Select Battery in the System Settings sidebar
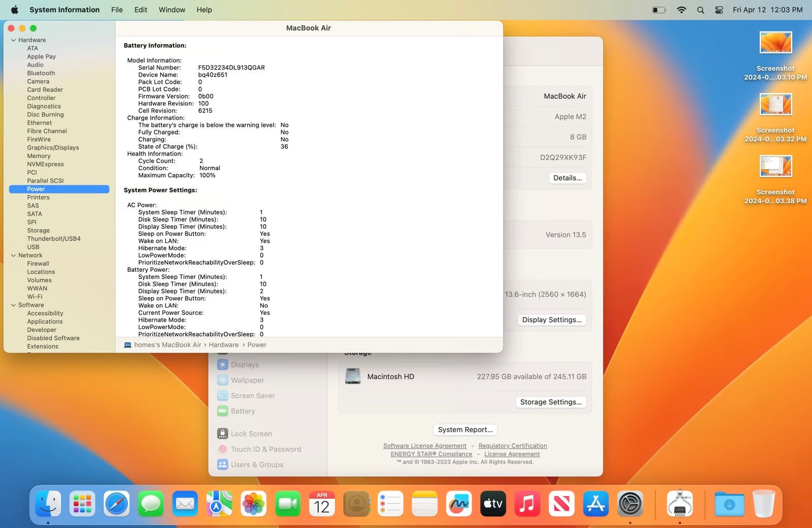The height and width of the screenshot is (528, 812). 242,411
